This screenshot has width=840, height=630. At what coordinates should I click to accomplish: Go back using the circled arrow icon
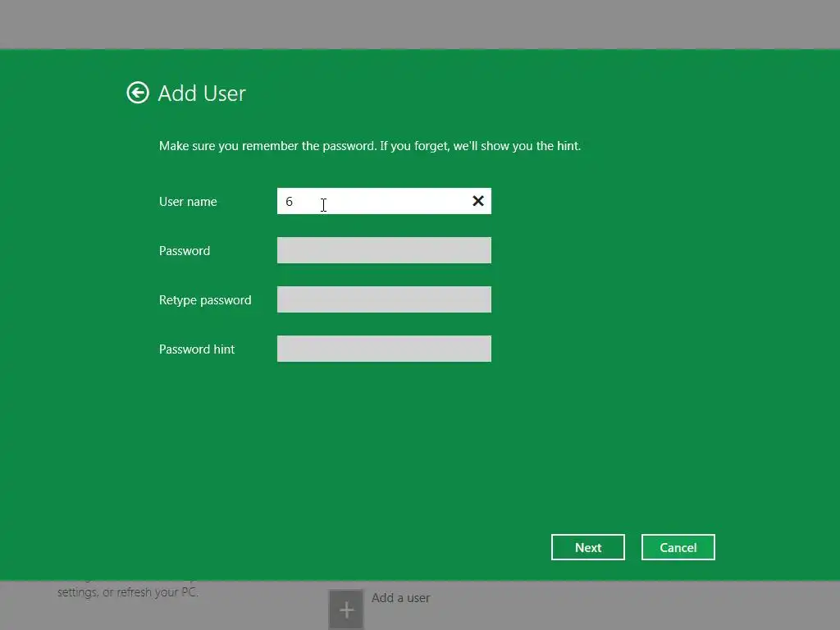pos(138,93)
